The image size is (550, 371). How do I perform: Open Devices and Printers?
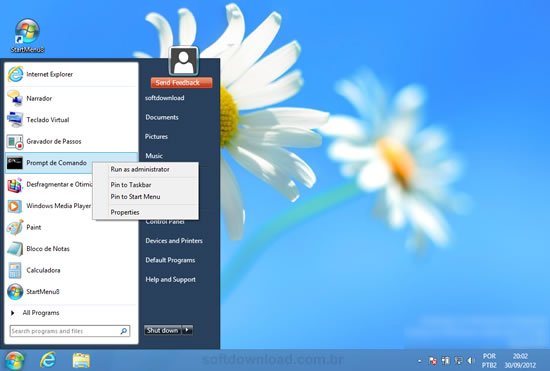pos(174,241)
